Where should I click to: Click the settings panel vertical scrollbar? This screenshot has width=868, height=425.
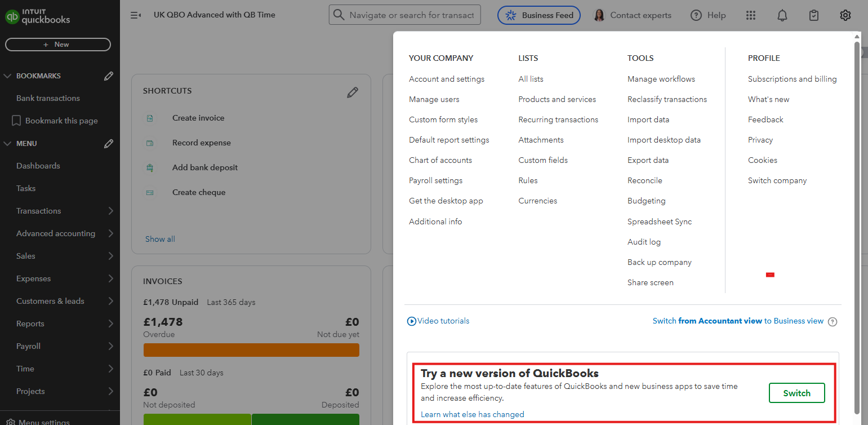pos(857,225)
